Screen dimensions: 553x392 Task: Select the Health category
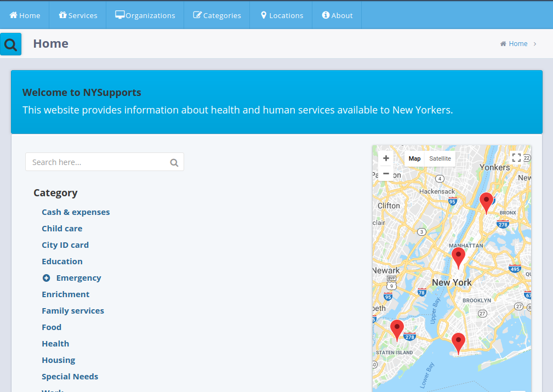[55, 344]
